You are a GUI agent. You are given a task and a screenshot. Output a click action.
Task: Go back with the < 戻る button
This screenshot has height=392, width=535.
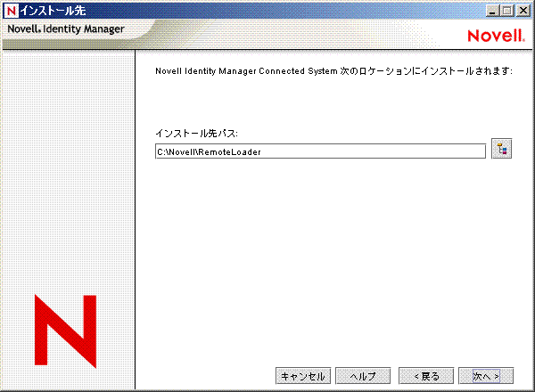[x=426, y=376]
